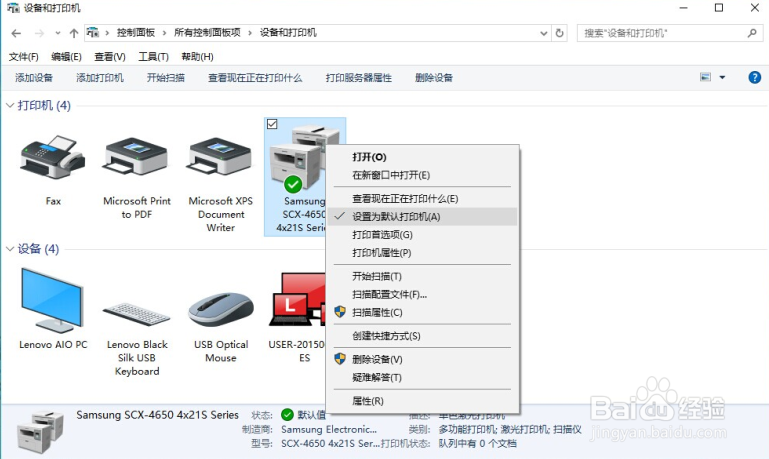This screenshot has width=769, height=459.
Task: Open the recent locations dropdown arrow
Action: [58, 33]
